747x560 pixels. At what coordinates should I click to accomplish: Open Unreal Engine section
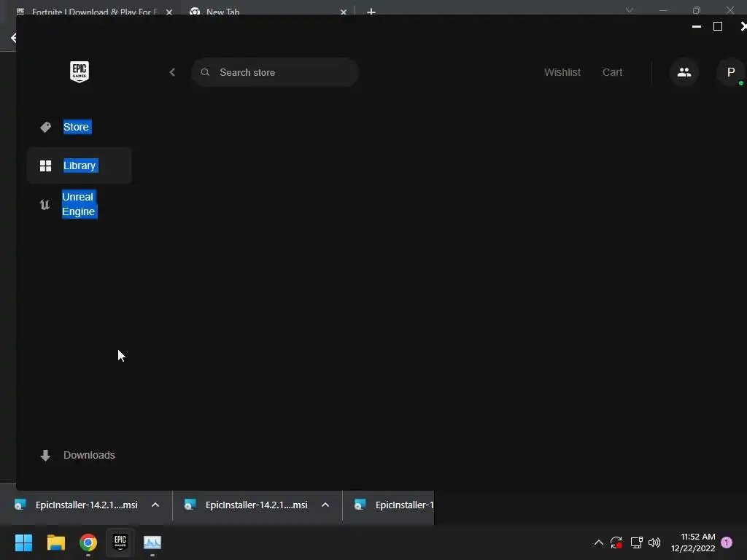tap(79, 204)
